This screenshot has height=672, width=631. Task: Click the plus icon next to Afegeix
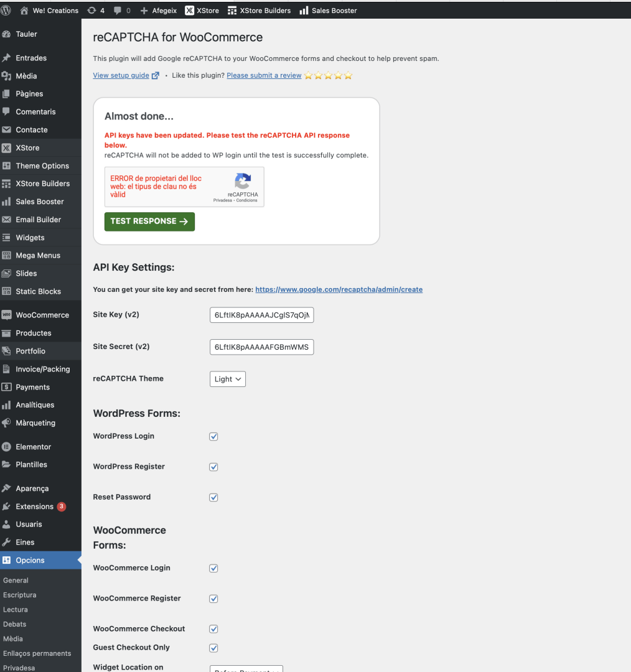point(144,11)
